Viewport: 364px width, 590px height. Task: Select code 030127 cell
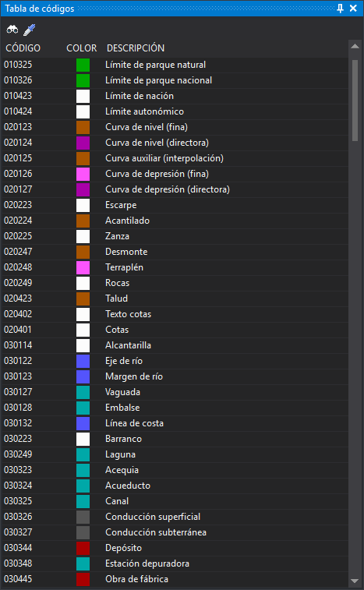[18, 392]
